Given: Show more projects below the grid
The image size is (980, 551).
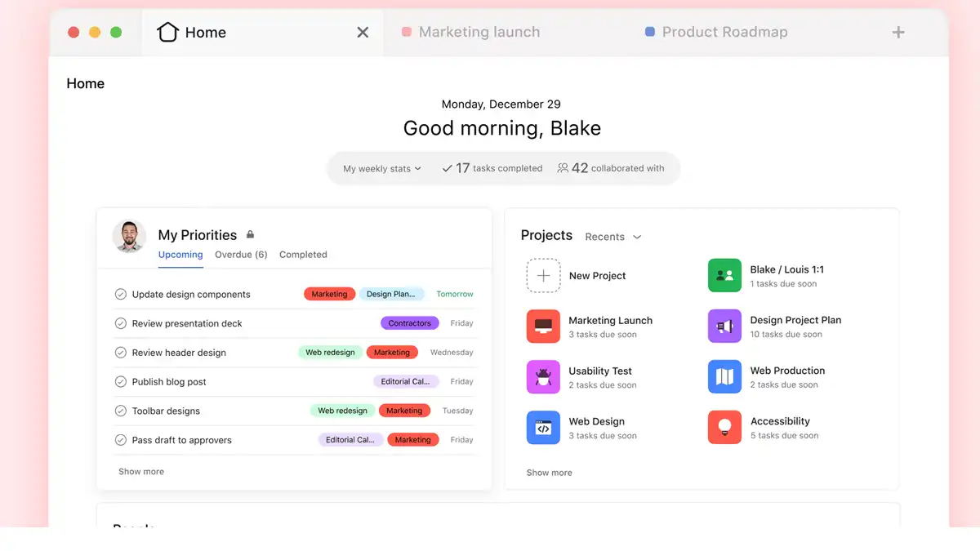Looking at the screenshot, I should click(x=549, y=472).
